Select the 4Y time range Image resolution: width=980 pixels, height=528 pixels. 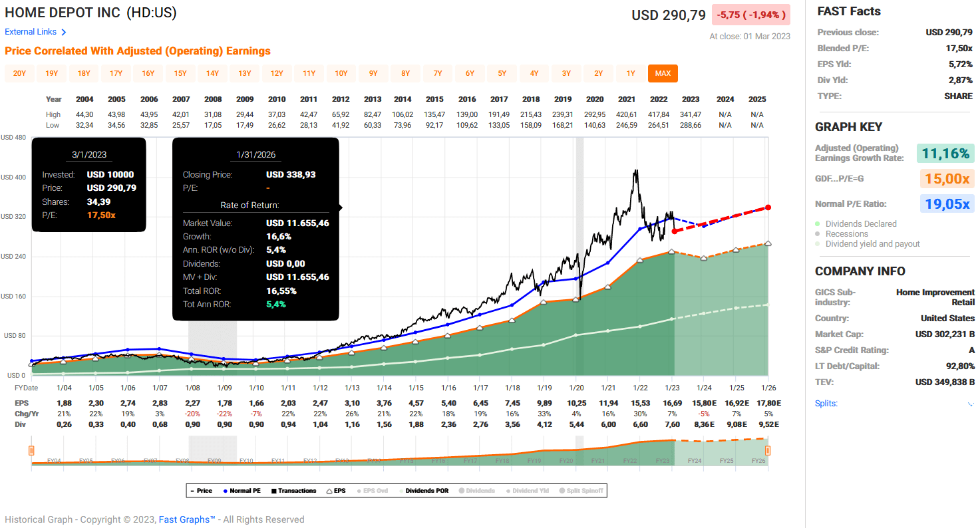point(534,73)
